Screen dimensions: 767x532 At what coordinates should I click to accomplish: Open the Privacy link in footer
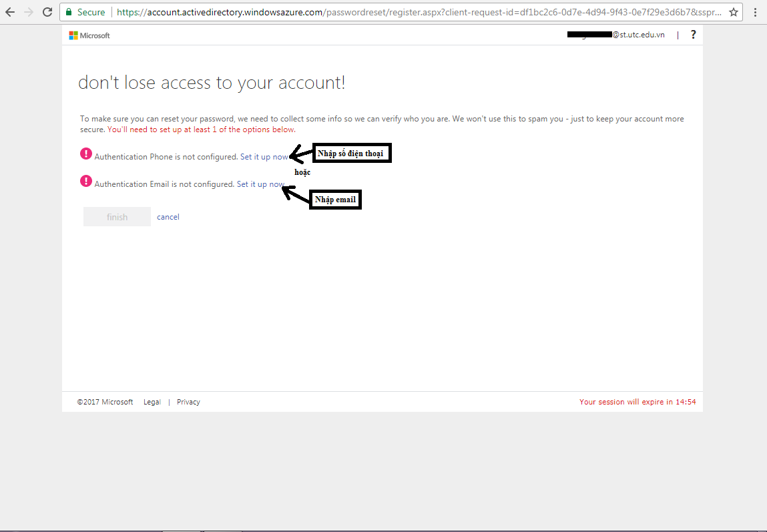188,402
